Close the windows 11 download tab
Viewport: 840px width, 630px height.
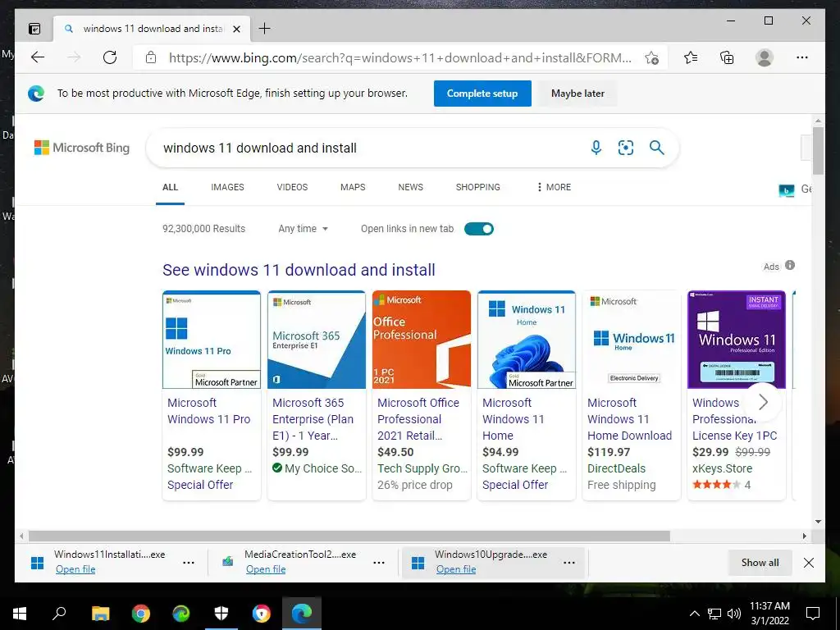click(x=236, y=29)
